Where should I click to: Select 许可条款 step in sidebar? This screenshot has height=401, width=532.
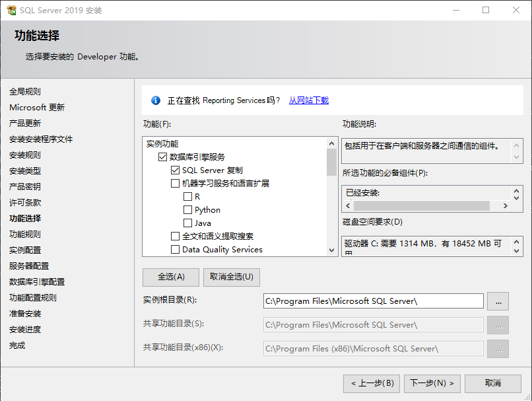click(25, 203)
